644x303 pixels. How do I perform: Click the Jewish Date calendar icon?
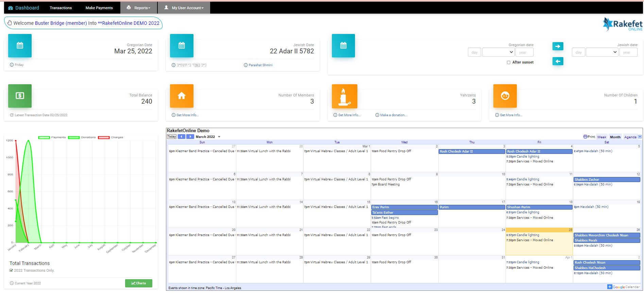(x=182, y=46)
